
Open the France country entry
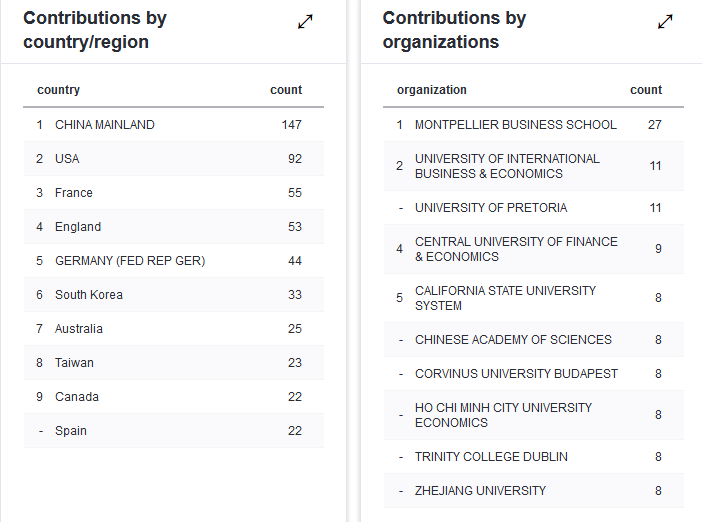[73, 193]
